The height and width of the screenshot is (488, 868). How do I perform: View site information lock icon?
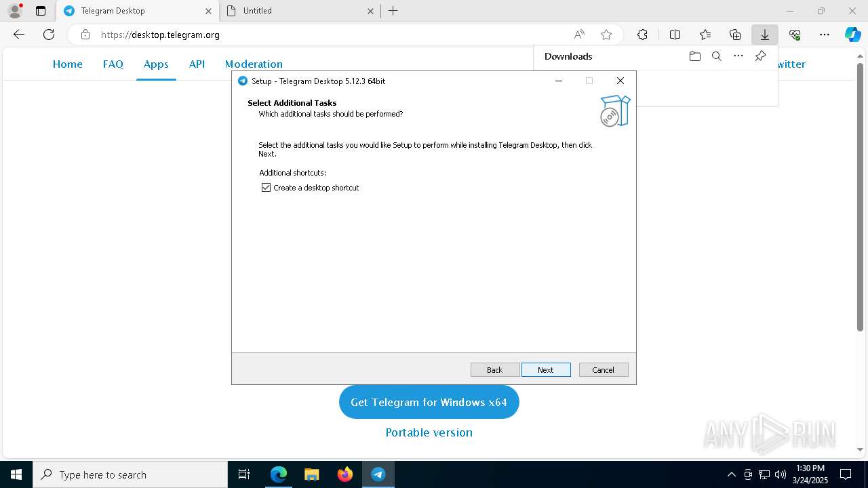(85, 35)
